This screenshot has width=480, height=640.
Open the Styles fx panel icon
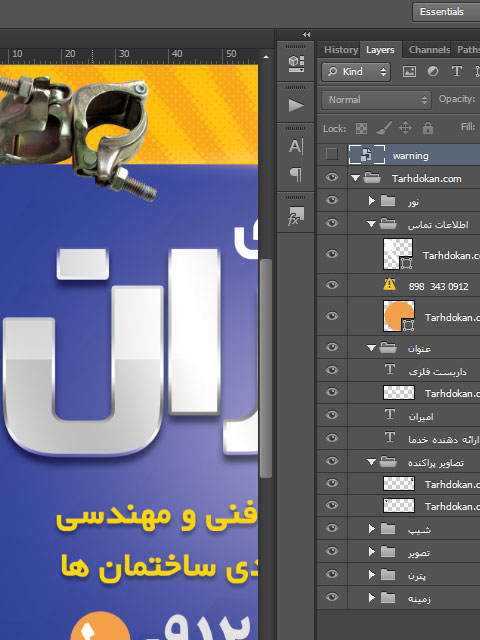tap(296, 216)
